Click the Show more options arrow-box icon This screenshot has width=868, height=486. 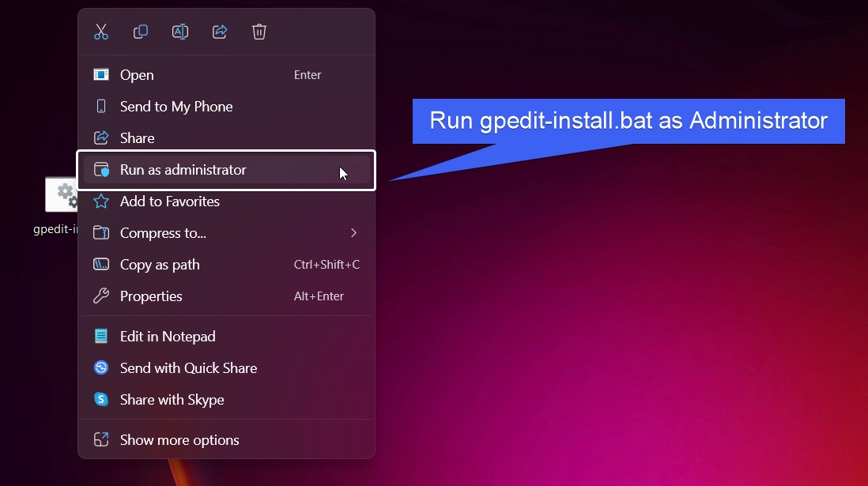(x=101, y=439)
